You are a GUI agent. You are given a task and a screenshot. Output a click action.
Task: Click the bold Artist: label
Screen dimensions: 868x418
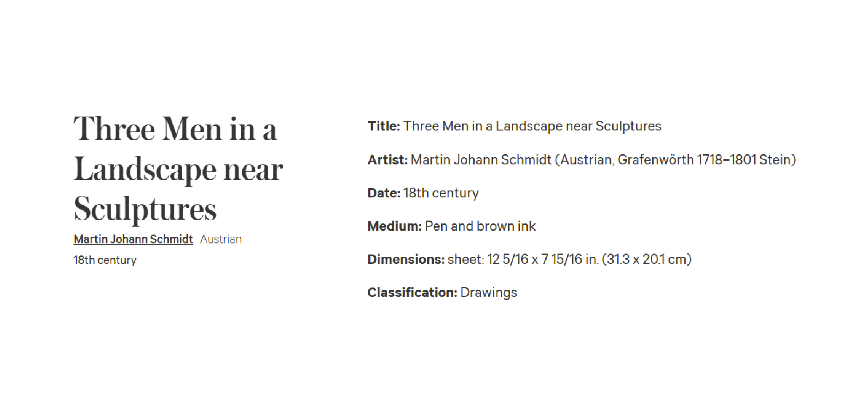[387, 160]
